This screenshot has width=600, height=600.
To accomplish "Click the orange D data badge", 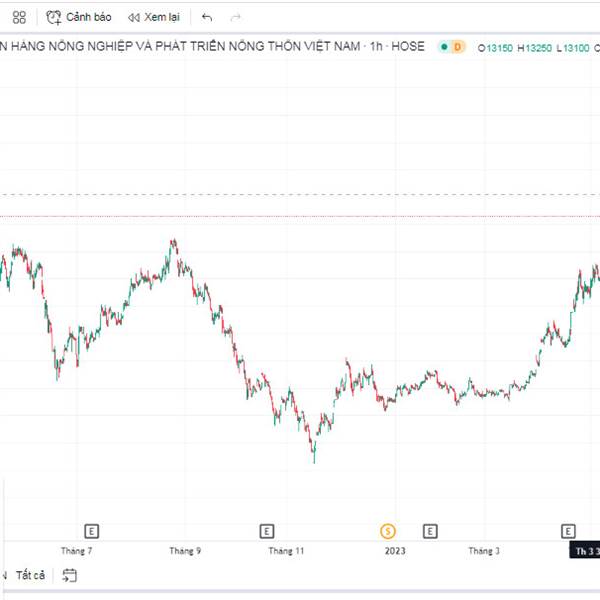I will pyautogui.click(x=457, y=47).
